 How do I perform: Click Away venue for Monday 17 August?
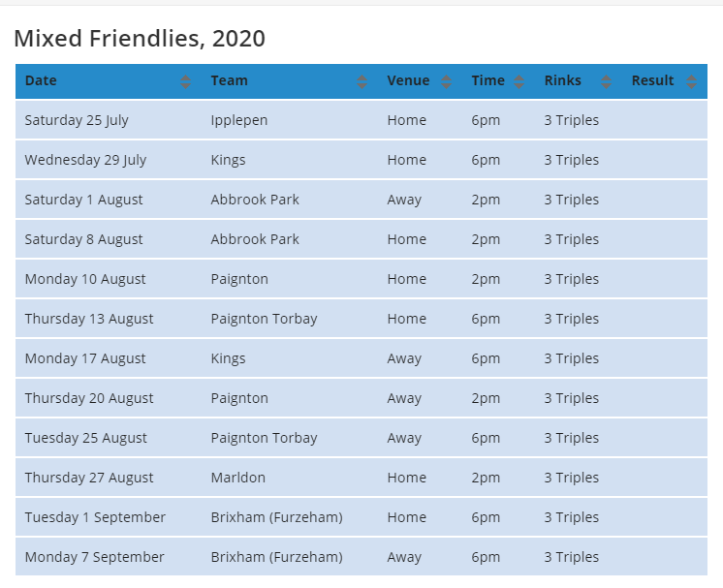pyautogui.click(x=404, y=359)
